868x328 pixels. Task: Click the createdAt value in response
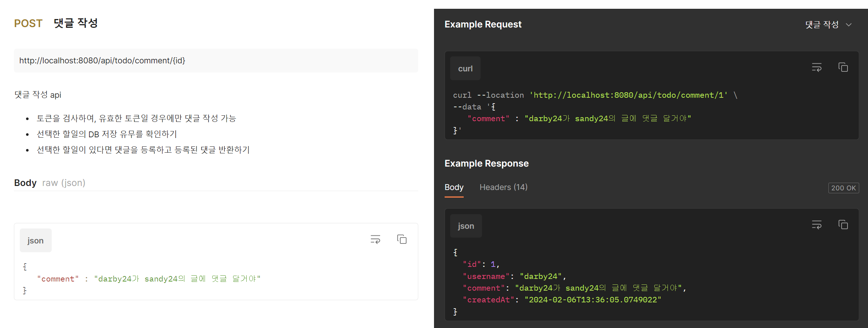593,300
